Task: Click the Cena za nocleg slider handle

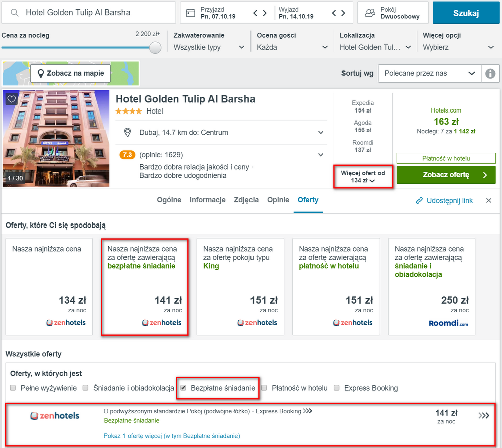Action: pyautogui.click(x=155, y=48)
